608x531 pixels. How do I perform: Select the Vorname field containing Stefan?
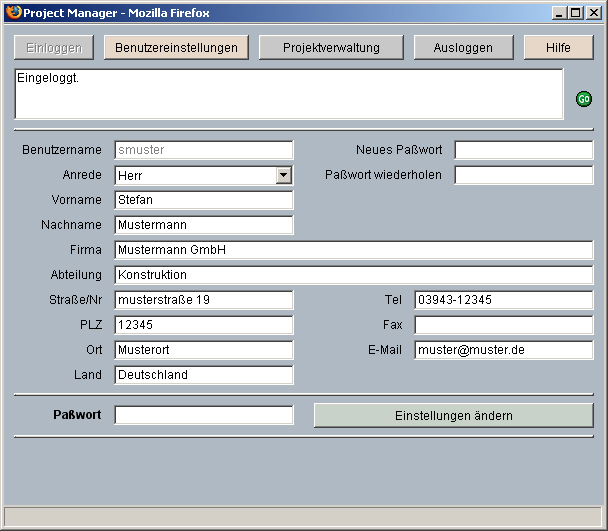204,200
